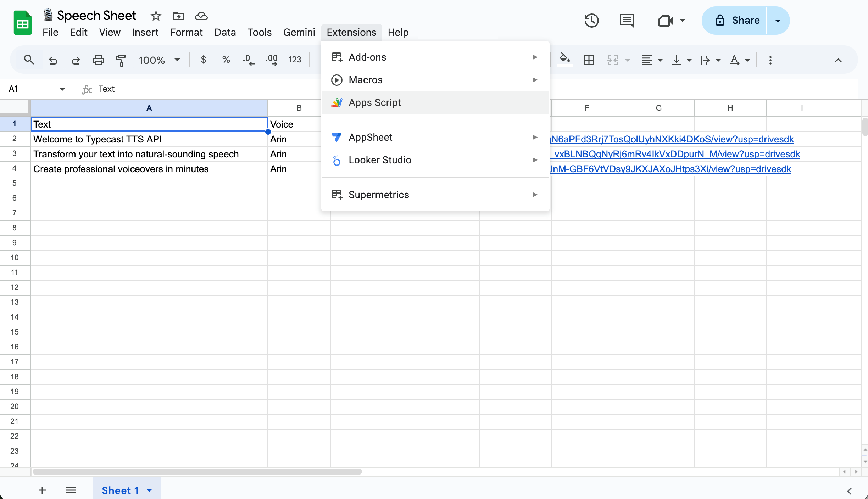Image resolution: width=868 pixels, height=499 pixels.
Task: Decrease decimal places
Action: (249, 60)
